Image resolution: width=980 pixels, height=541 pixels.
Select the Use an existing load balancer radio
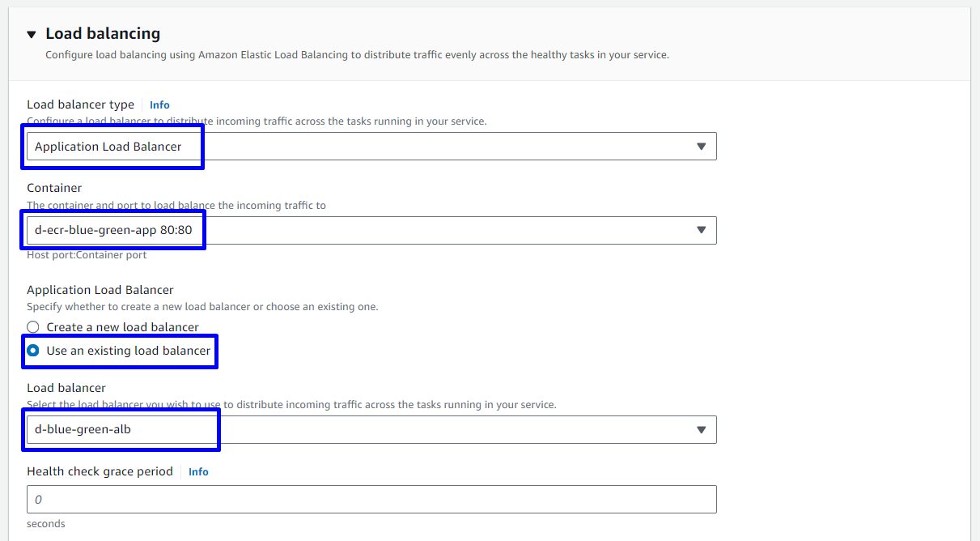pos(33,351)
